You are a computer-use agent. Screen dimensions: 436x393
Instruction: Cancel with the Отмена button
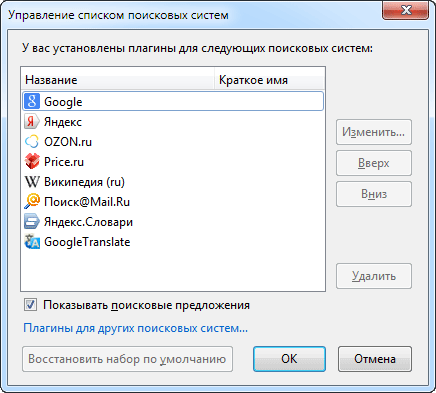pos(375,359)
